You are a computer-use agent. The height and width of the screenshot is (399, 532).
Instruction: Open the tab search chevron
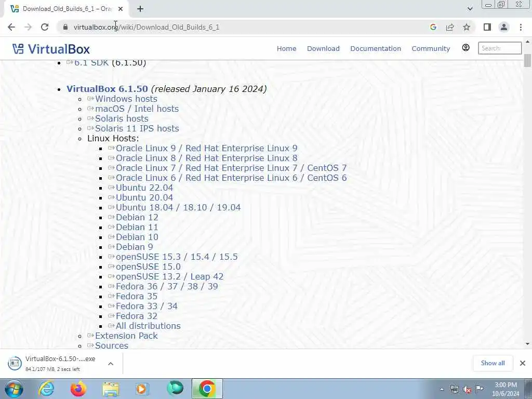(470, 9)
